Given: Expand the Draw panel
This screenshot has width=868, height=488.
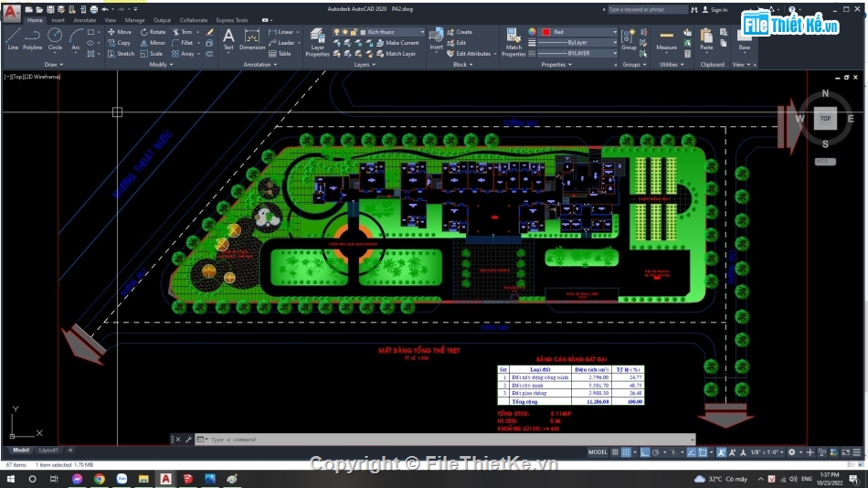Looking at the screenshot, I should (54, 65).
